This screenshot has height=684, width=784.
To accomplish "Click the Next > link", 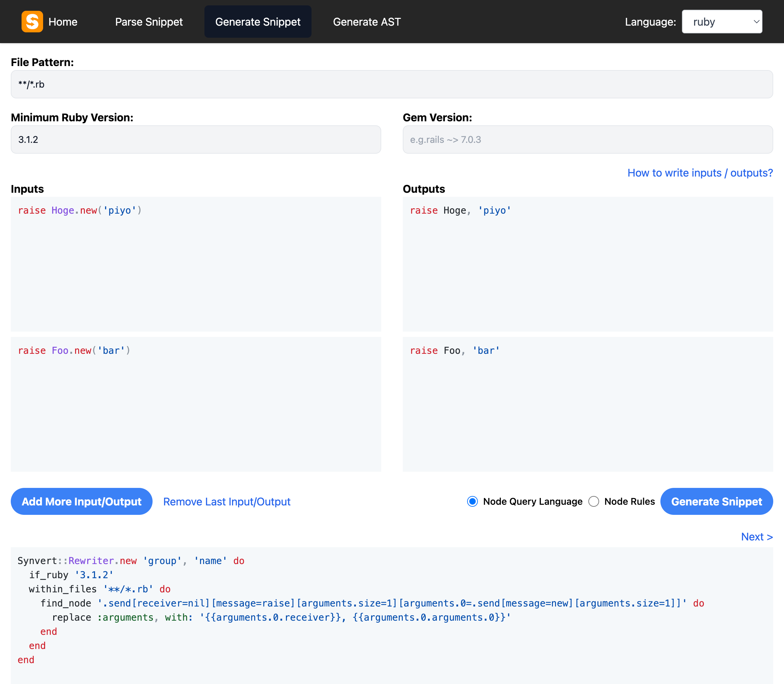I will tap(756, 537).
